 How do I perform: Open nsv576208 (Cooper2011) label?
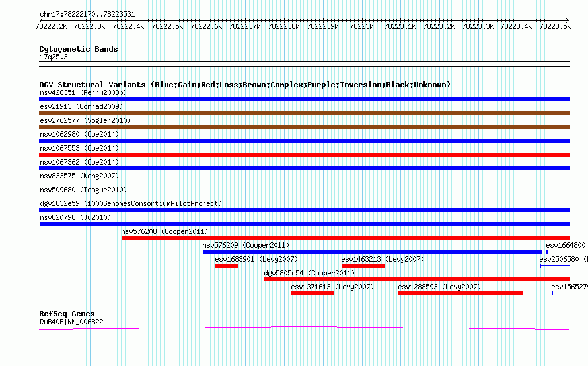(x=165, y=231)
